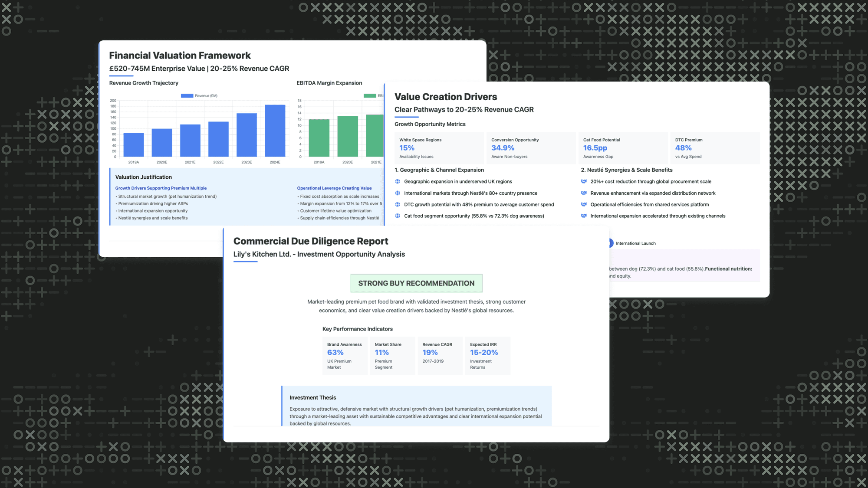The width and height of the screenshot is (868, 488).
Task: Click the STRONG BUY RECOMMENDATION badge
Action: (416, 283)
